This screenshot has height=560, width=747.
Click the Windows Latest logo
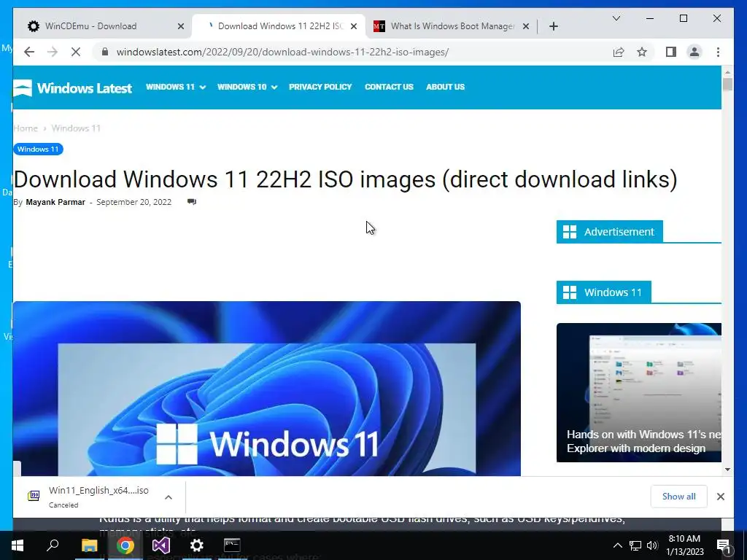(72, 88)
